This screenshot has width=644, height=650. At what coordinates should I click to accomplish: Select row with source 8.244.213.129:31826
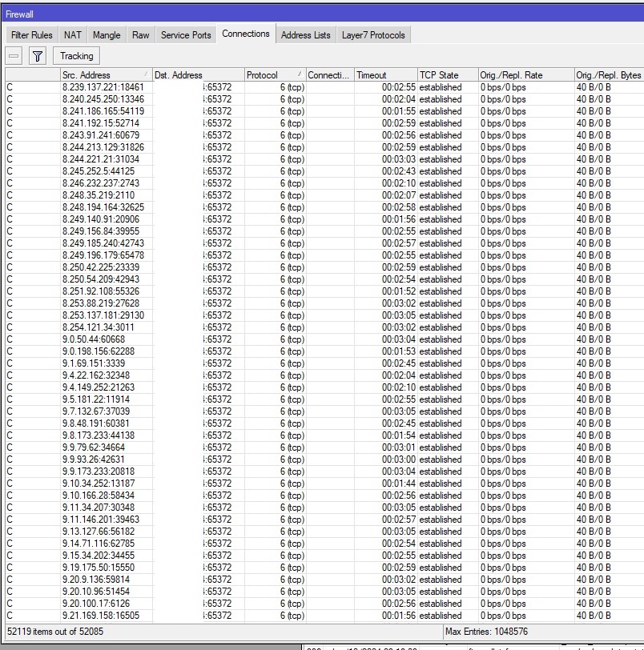click(x=324, y=147)
